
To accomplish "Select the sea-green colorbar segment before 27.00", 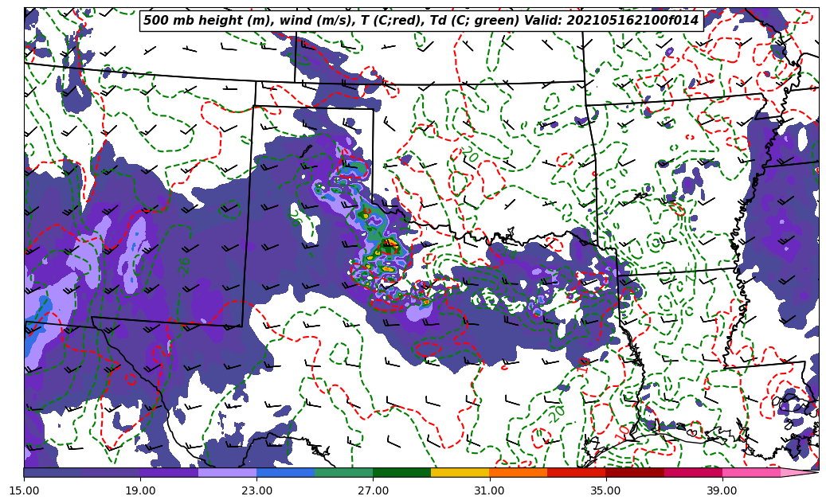I will pos(344,472).
